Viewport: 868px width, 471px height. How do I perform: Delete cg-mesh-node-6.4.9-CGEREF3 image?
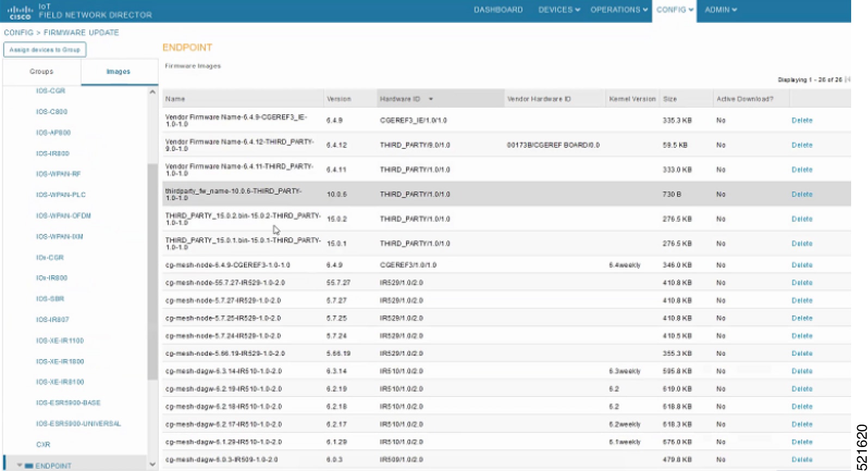pos(802,265)
